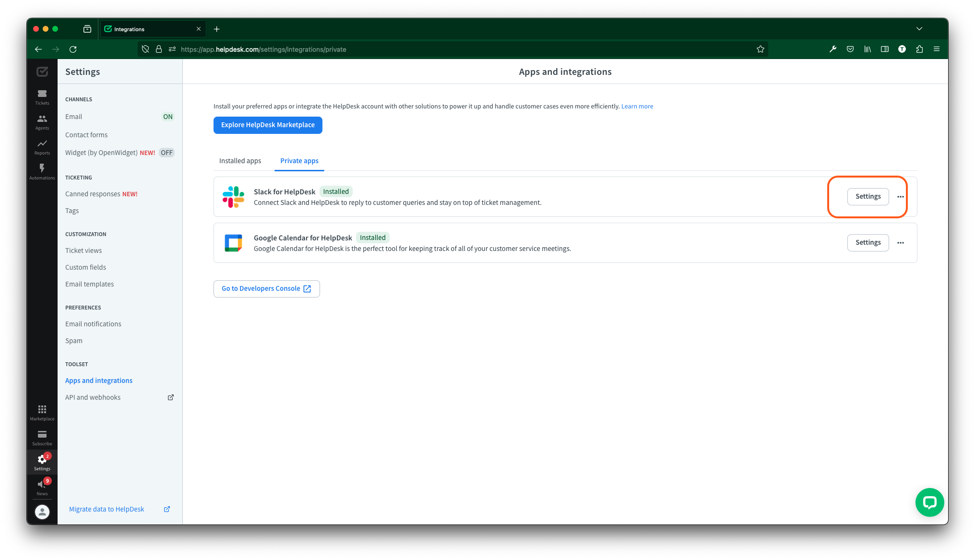Expand the list all tabs chevron

point(919,29)
